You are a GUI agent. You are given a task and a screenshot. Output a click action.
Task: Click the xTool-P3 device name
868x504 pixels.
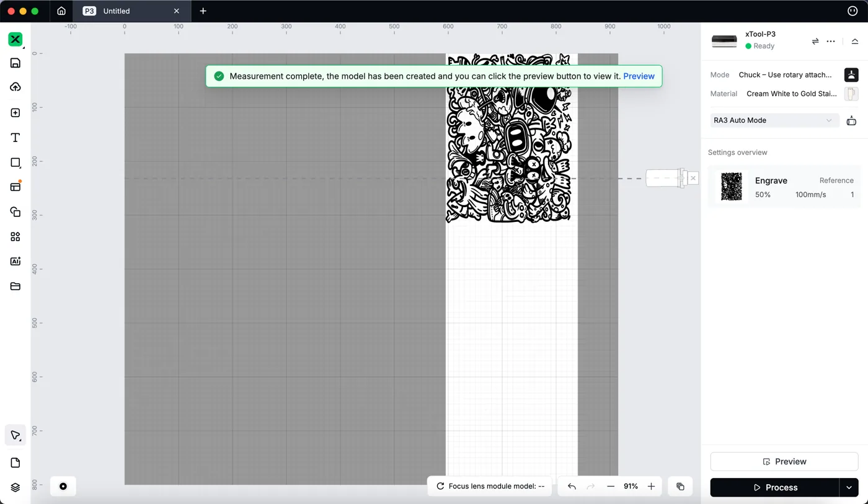(760, 34)
